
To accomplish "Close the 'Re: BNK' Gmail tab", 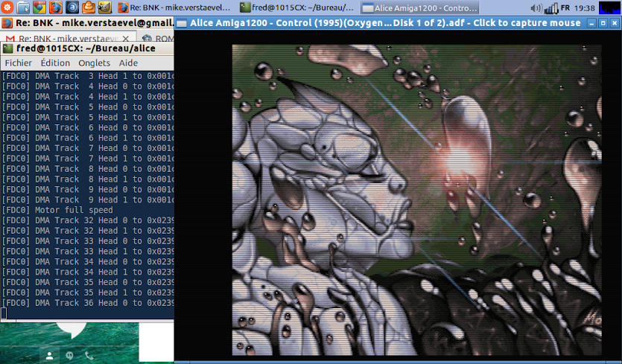I will (x=125, y=39).
